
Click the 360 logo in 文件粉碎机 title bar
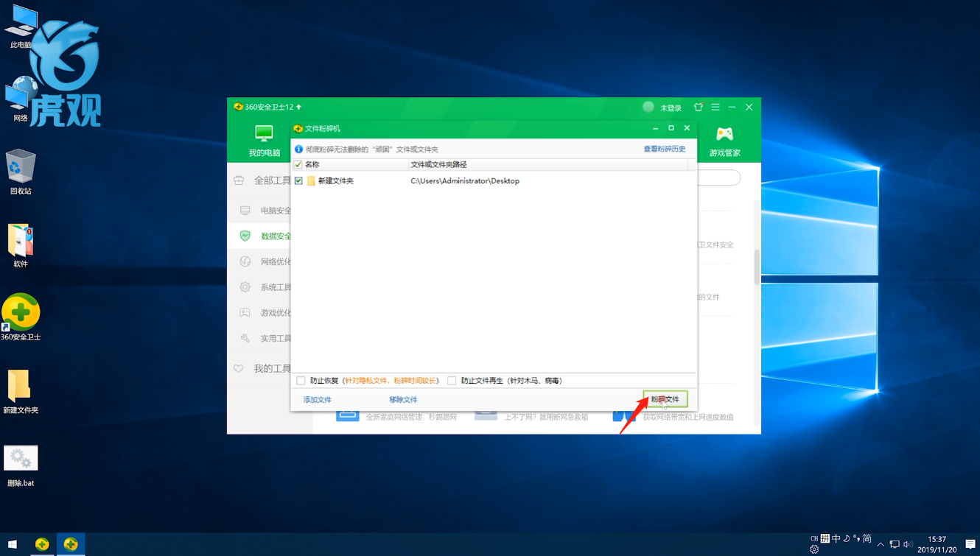click(x=298, y=128)
